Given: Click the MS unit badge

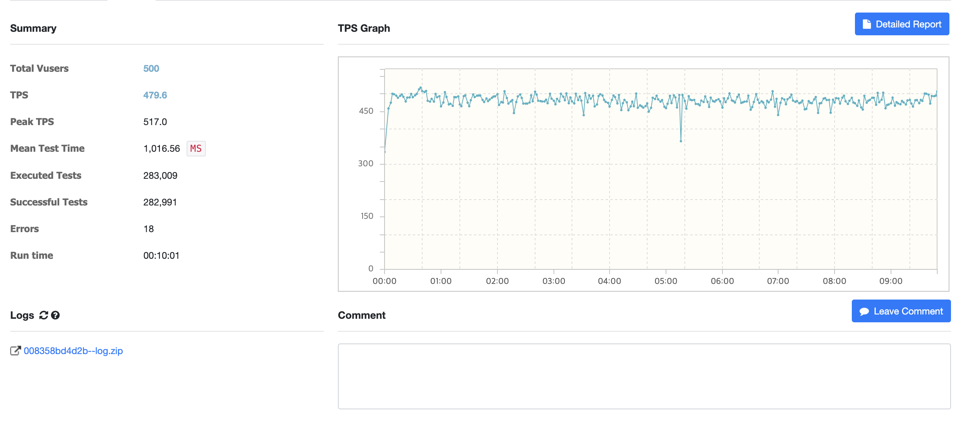Looking at the screenshot, I should pyautogui.click(x=196, y=149).
